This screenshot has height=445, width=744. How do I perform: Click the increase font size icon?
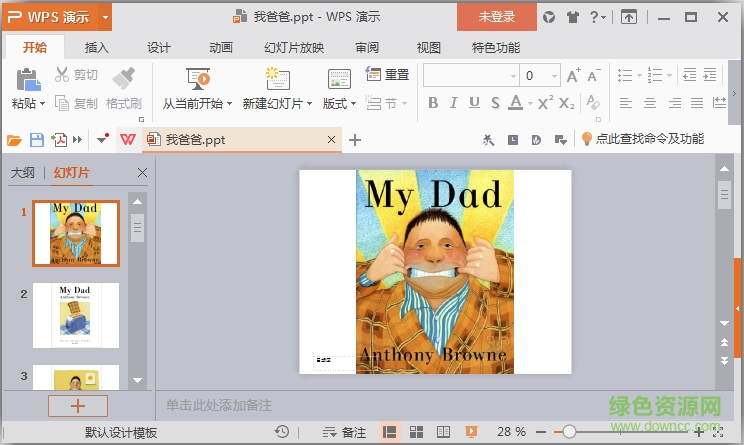point(573,75)
